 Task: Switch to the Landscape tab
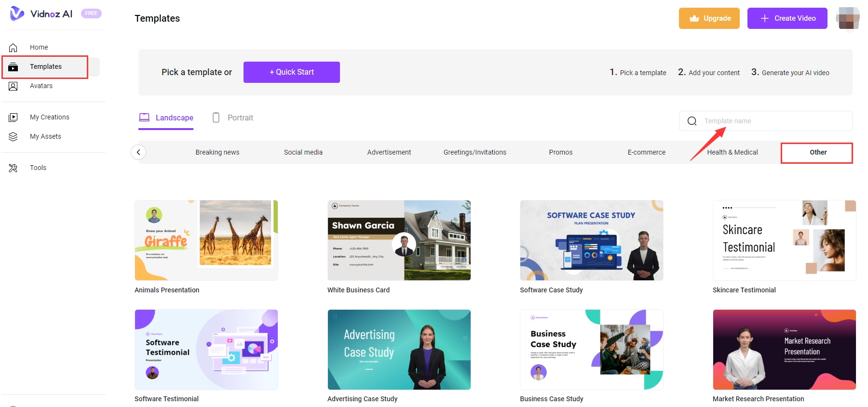166,118
